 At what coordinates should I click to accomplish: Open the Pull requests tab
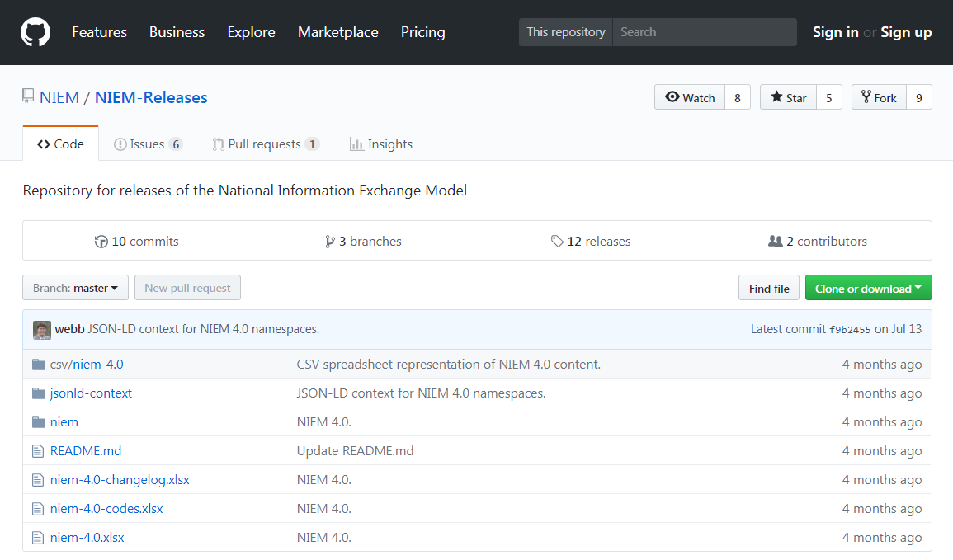[x=264, y=144]
